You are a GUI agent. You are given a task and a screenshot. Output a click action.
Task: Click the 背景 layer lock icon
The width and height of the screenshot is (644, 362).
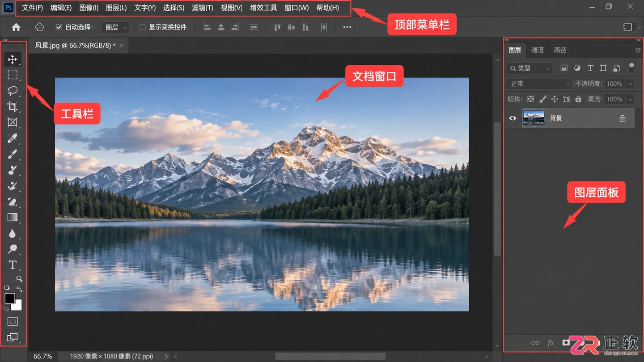point(622,118)
